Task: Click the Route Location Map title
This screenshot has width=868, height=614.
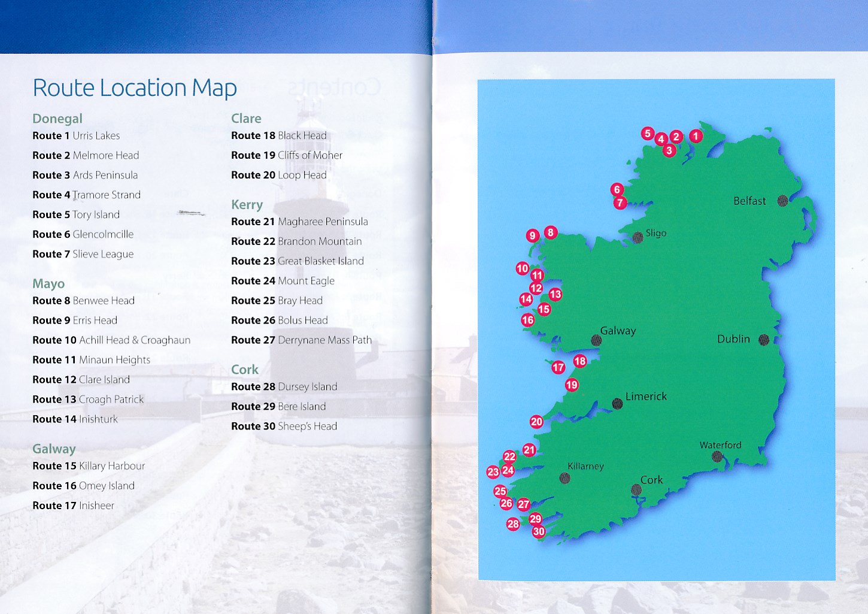Action: click(135, 88)
